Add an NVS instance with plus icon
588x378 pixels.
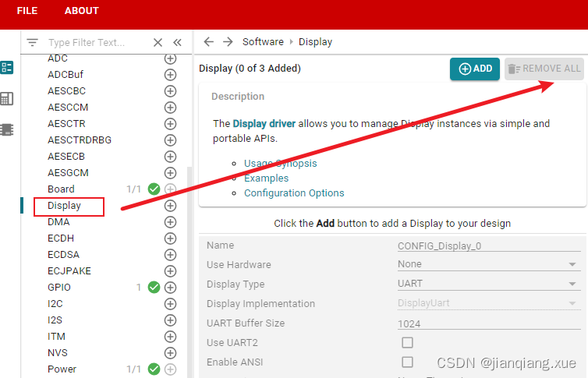[170, 353]
